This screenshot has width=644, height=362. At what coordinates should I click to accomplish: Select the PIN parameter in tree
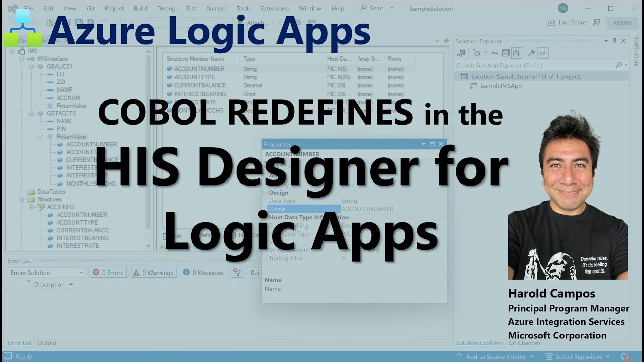coord(61,129)
